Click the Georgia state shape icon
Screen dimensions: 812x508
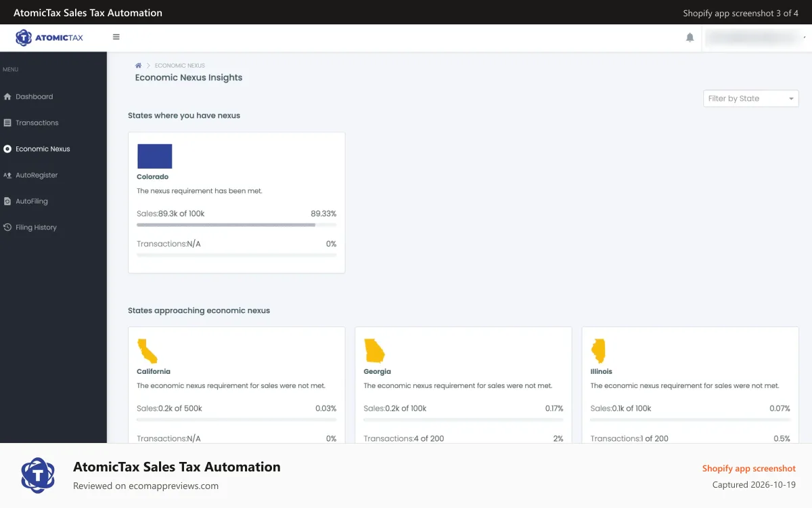[375, 351]
